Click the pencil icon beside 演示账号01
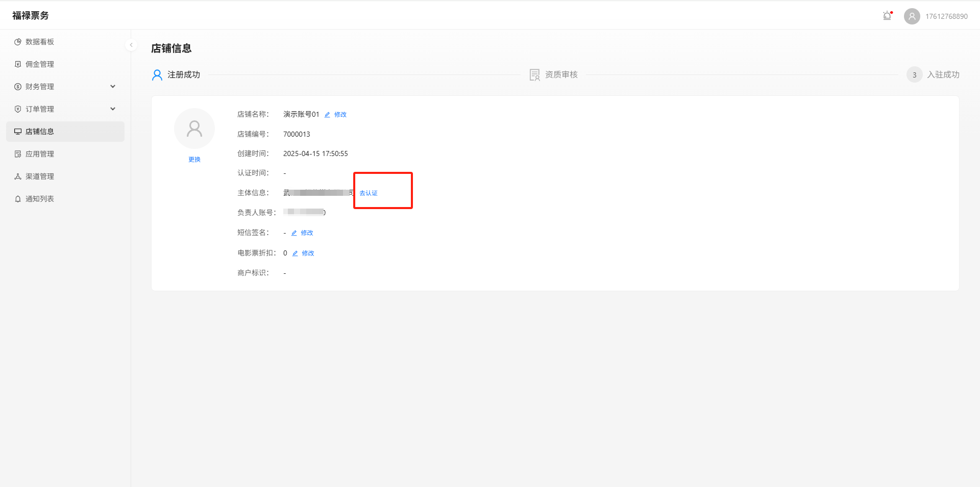This screenshot has width=980, height=487. point(327,115)
